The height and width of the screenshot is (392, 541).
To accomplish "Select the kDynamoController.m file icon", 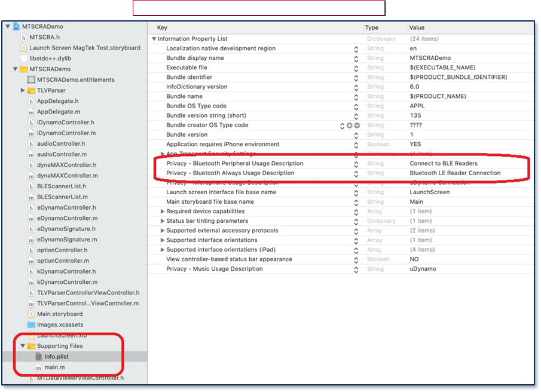I will [31, 282].
